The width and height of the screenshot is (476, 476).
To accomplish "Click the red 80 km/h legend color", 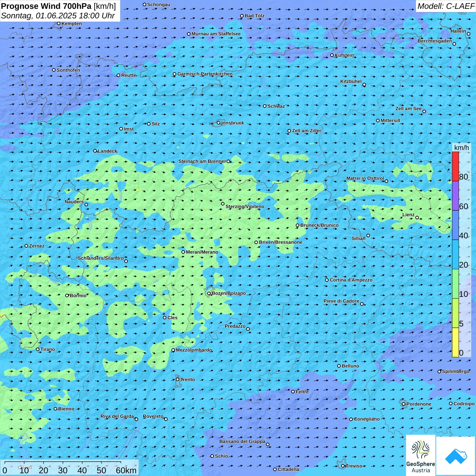I will 455,167.
